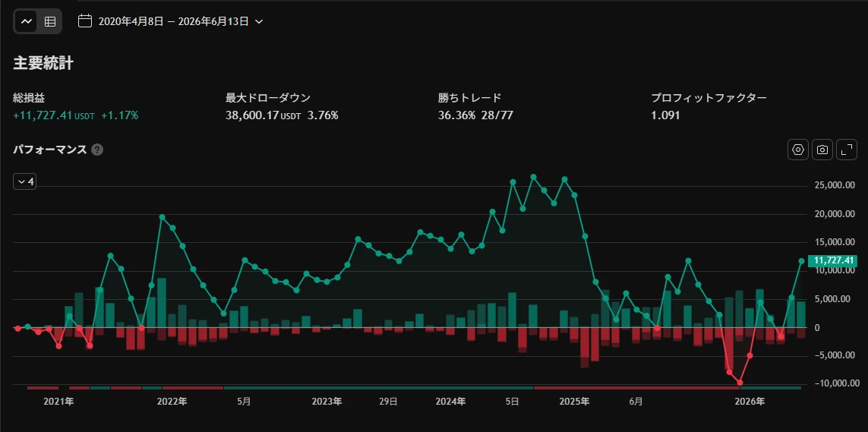Click the +11,727.41 USDT profit value
This screenshot has height=432, width=868.
click(54, 115)
